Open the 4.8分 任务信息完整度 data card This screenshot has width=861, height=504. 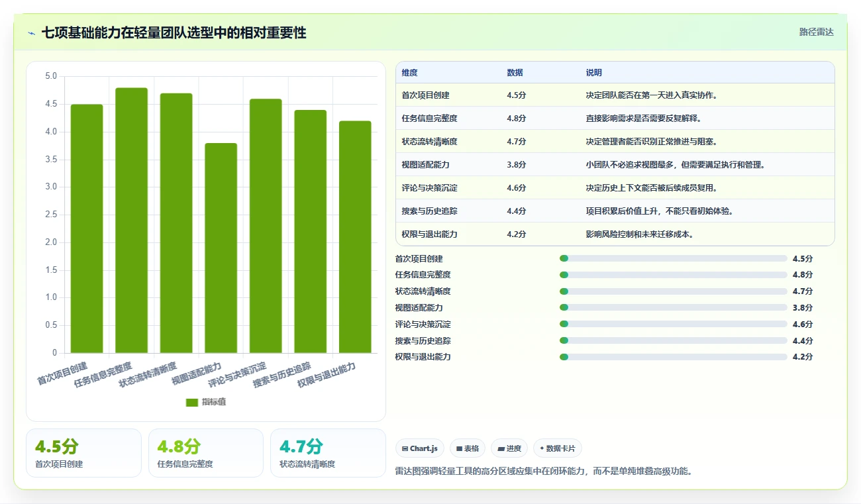click(206, 453)
